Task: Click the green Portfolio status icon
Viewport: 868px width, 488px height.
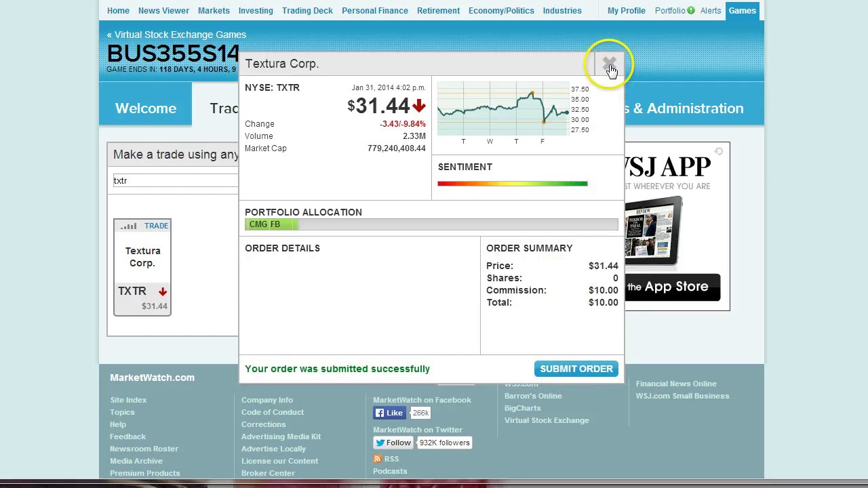Action: (x=691, y=10)
